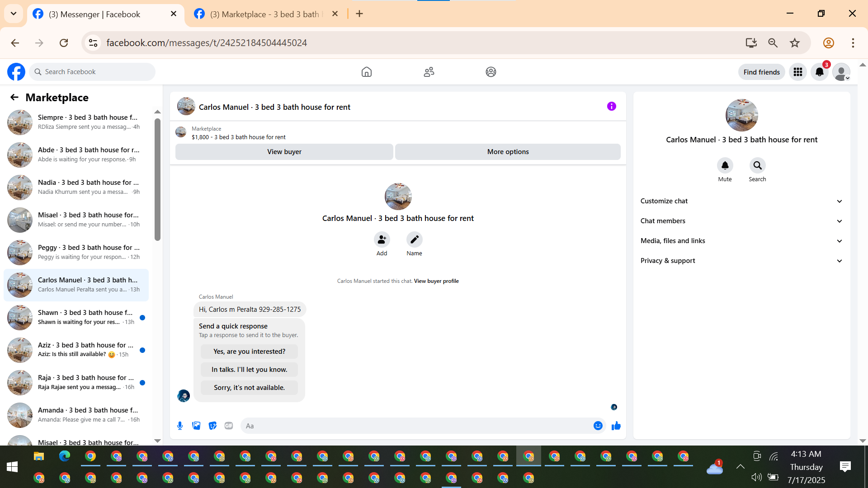The width and height of the screenshot is (868, 488).
Task: Expand the Customize chat section
Action: pyautogui.click(x=741, y=201)
